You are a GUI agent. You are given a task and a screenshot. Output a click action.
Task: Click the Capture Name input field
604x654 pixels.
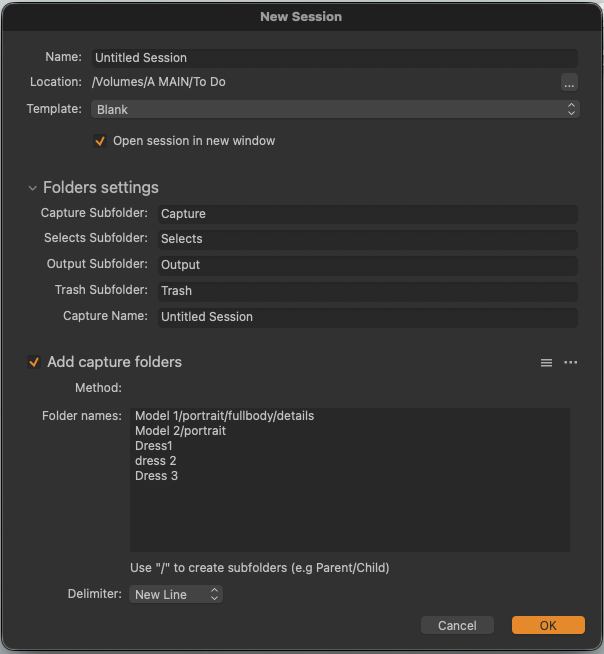pos(366,317)
